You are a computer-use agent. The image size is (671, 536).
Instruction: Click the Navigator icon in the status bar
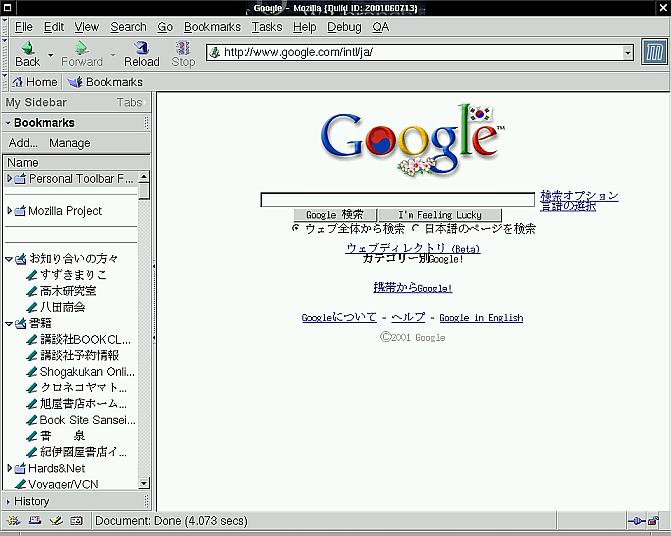coord(14,521)
